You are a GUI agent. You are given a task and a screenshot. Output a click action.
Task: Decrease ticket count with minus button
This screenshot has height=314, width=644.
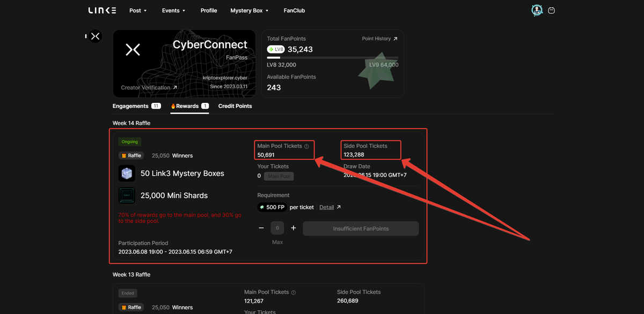coord(261,228)
